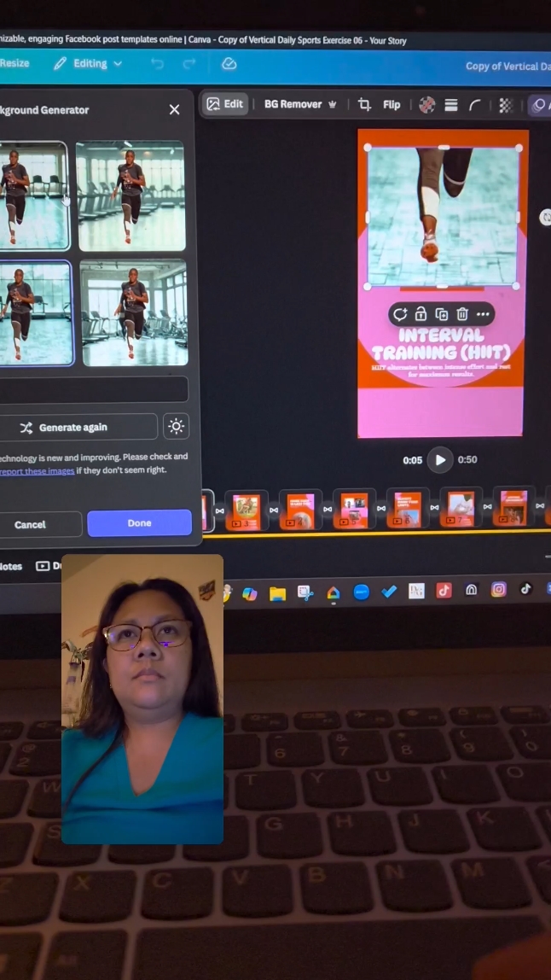This screenshot has height=980, width=551.
Task: Click the crop icon in toolbar
Action: coord(364,104)
